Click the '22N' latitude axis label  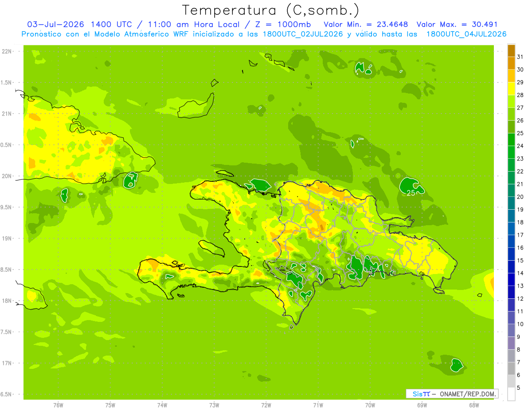7,51
